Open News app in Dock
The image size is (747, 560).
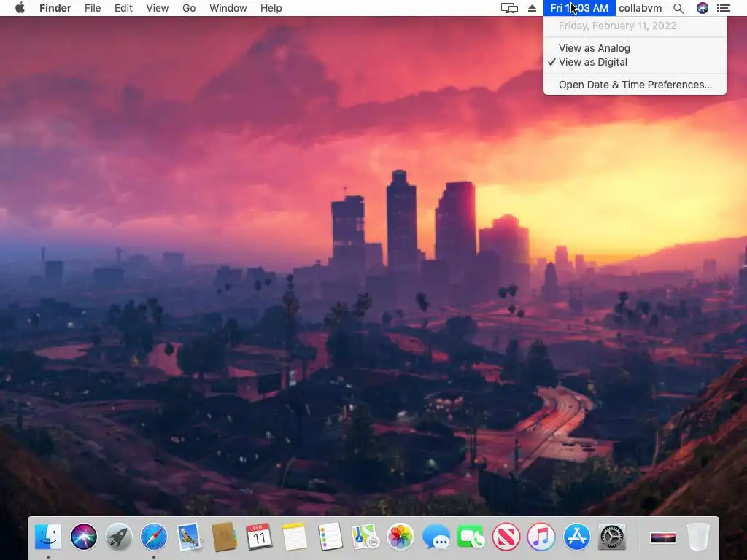(x=506, y=537)
